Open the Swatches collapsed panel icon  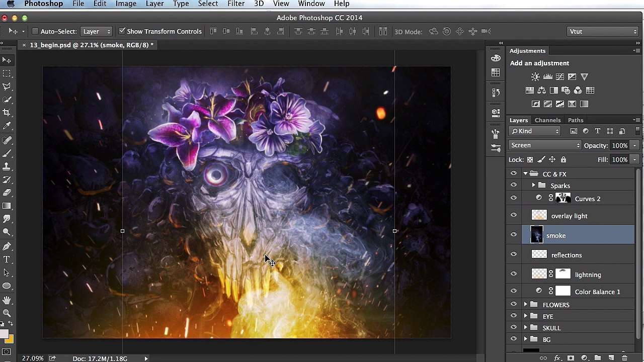click(x=496, y=73)
